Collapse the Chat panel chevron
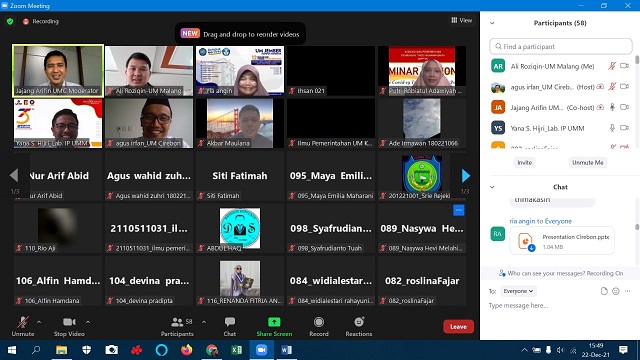This screenshot has width=640, height=360. tap(492, 187)
